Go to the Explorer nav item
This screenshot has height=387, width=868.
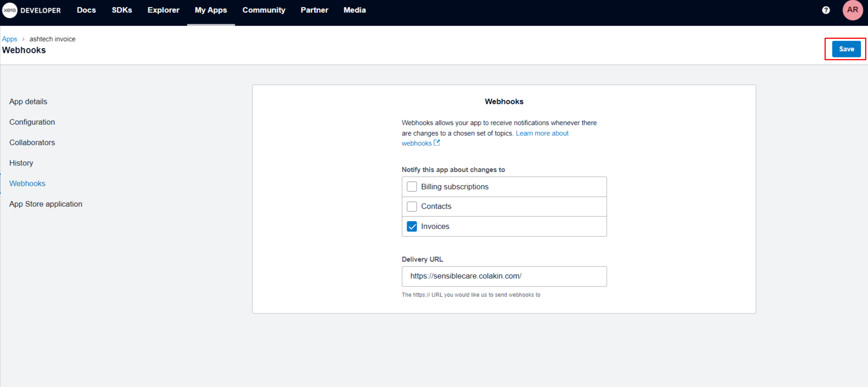[163, 10]
